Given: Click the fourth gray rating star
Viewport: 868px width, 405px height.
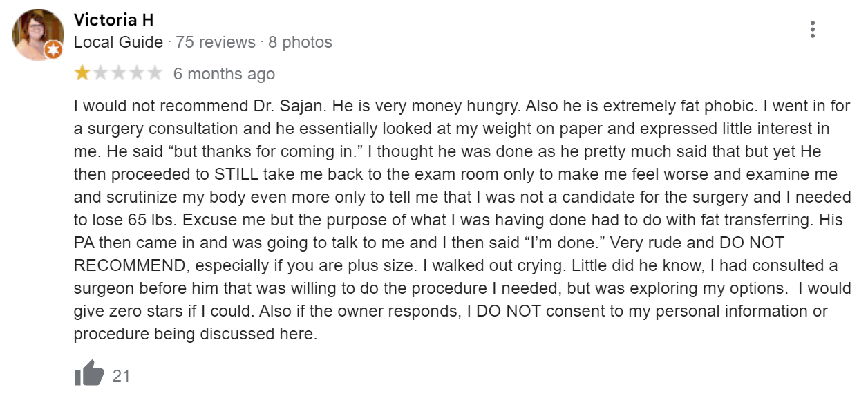Looking at the screenshot, I should [136, 73].
